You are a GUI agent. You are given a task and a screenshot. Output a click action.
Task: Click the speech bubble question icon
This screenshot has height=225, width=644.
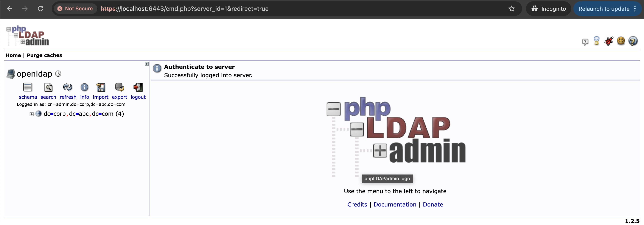pyautogui.click(x=585, y=42)
